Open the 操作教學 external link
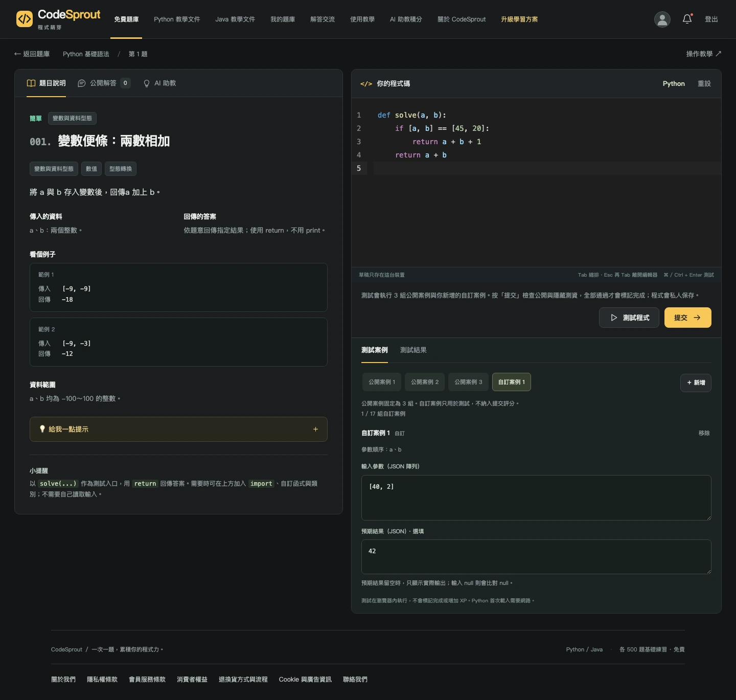736x700 pixels. click(704, 54)
